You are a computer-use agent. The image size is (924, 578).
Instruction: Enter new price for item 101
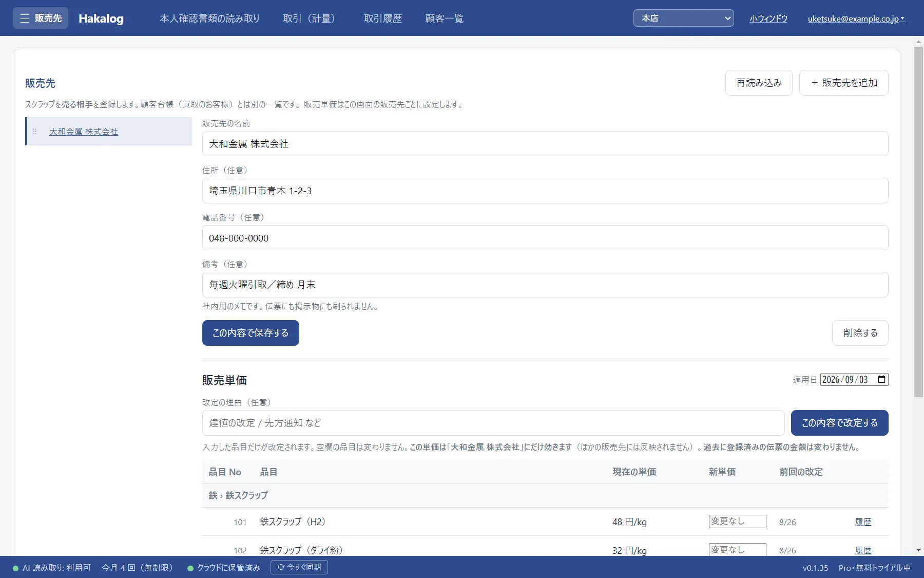[738, 521]
